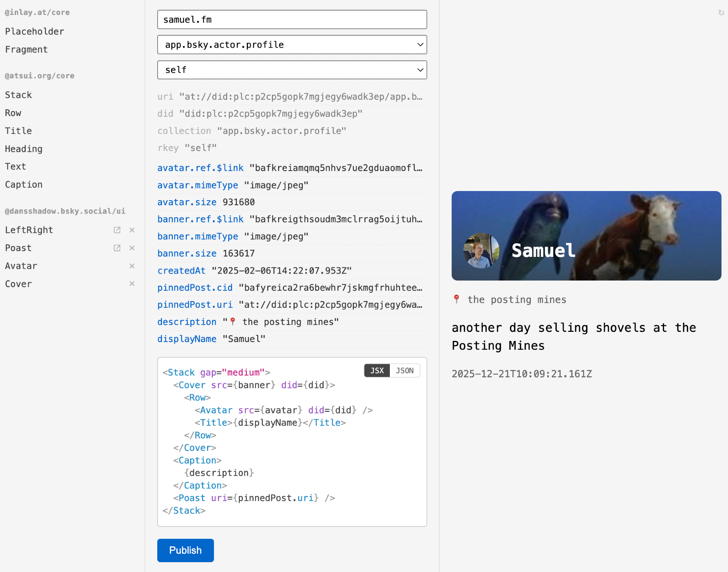728x572 pixels.
Task: Open the app.bsky.actor.profile collection dropdown
Action: click(292, 45)
